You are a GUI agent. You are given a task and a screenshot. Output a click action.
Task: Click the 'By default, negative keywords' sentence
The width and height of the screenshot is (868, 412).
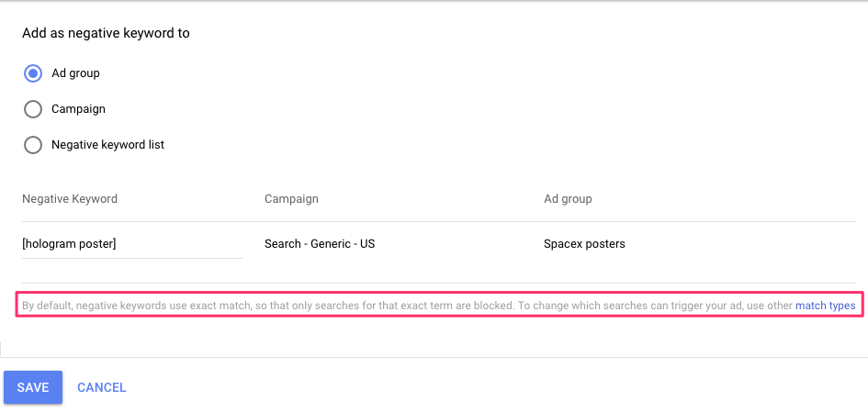tap(268, 306)
